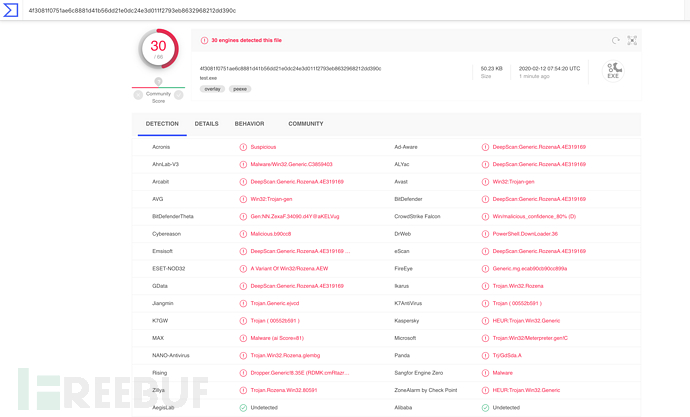Click the alert icon for GData result
The height and width of the screenshot is (417, 690).
243,286
